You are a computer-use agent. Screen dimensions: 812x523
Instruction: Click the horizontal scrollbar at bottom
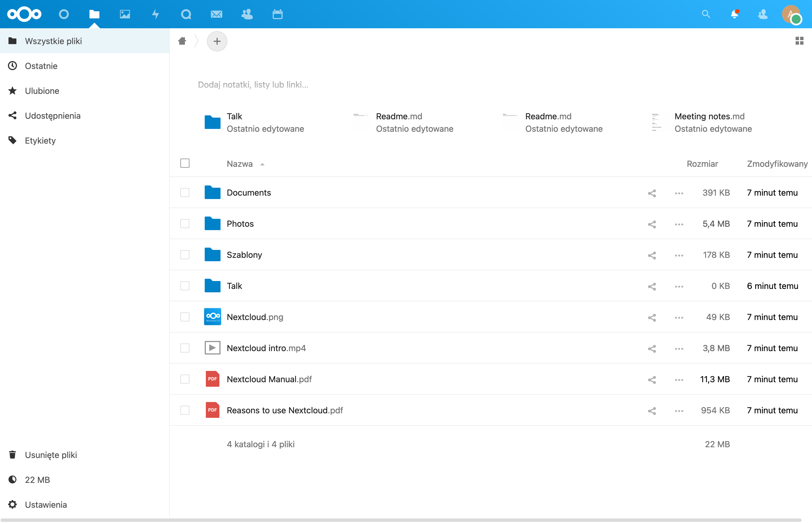click(x=401, y=520)
